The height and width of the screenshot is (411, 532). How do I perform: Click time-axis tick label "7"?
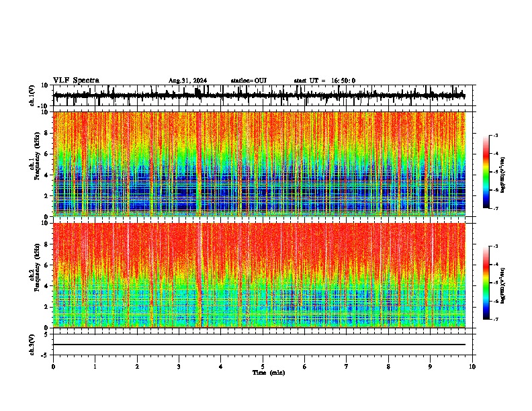click(347, 367)
